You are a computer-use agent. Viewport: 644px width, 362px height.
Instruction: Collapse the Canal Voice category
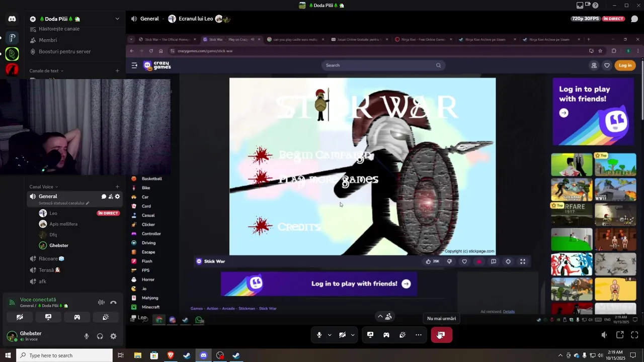(43, 187)
